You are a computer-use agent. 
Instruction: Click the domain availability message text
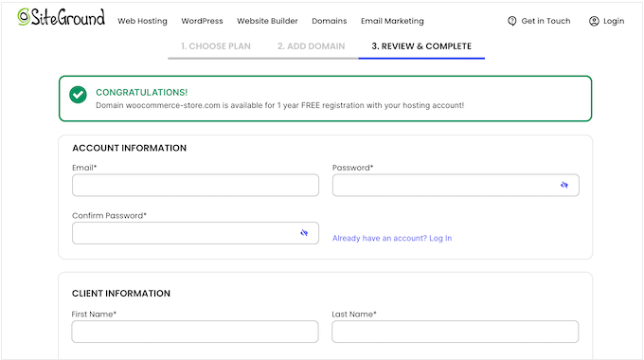click(x=279, y=105)
